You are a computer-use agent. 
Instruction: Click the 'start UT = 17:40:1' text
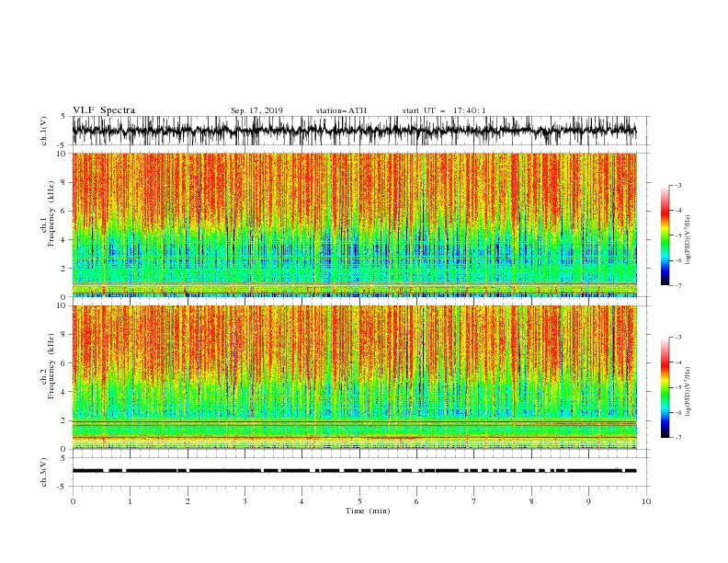444,110
